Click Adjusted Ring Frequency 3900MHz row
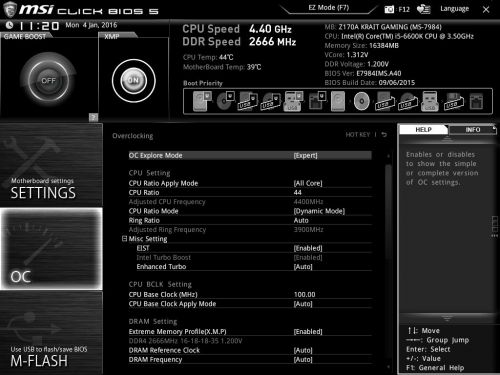 [x=250, y=230]
